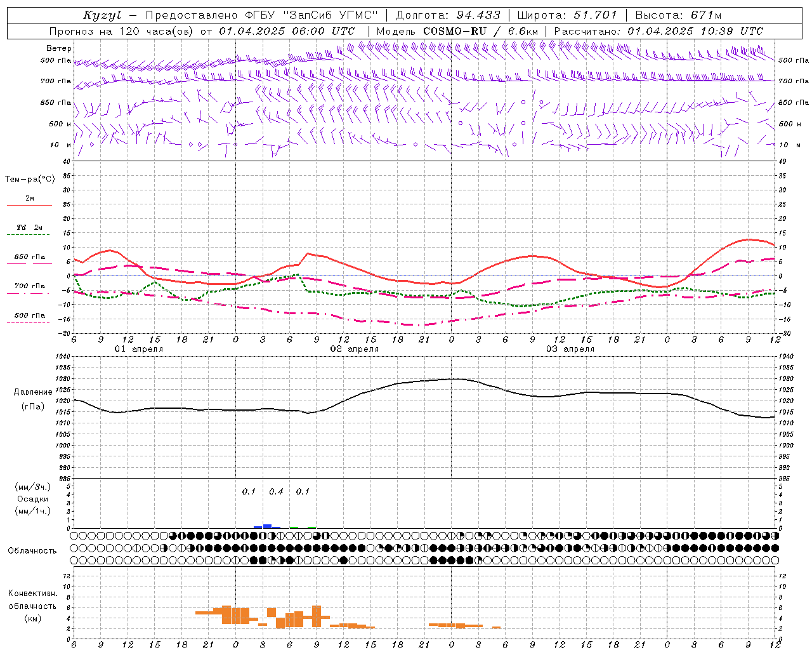Click the "Ветер" wind panel label
The height and width of the screenshot is (650, 812).
point(59,48)
